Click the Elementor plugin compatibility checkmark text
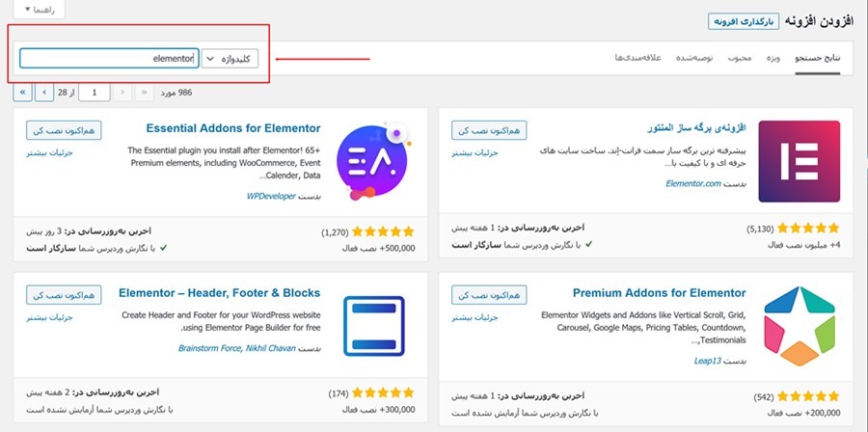 [x=522, y=245]
